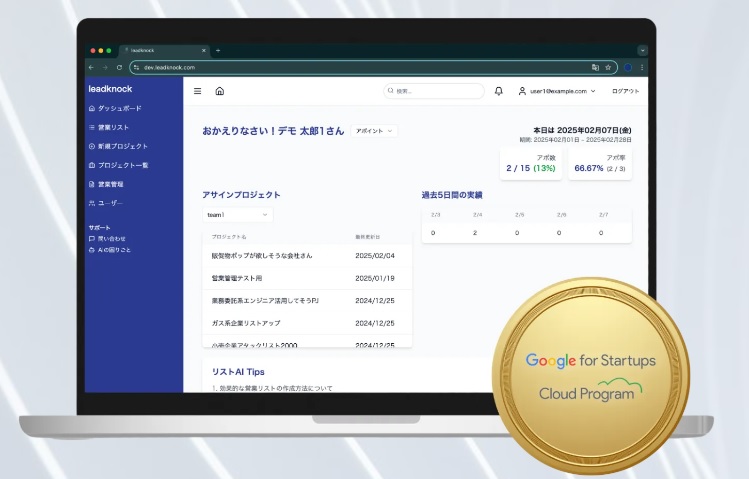Open ダッシュボード in the sidebar
The image size is (749, 479).
119,108
